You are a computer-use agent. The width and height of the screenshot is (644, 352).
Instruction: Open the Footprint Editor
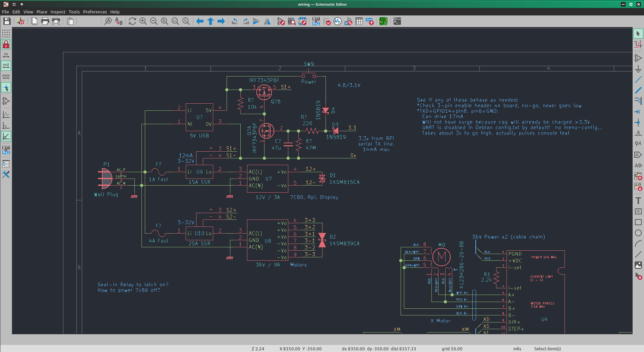pos(302,21)
